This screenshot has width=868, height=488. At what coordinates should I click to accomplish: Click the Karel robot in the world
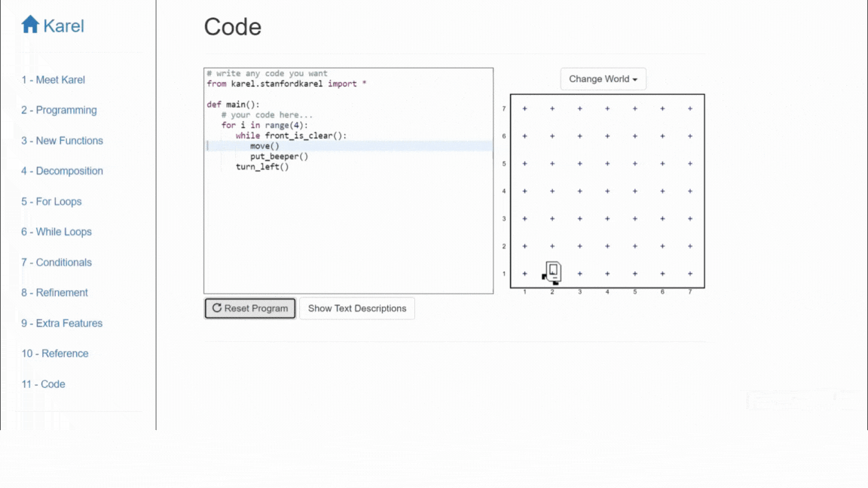(x=552, y=272)
